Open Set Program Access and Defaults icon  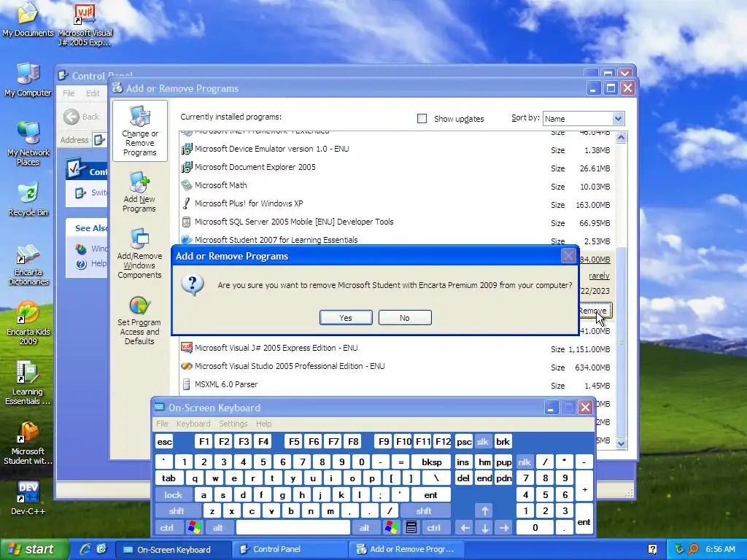click(x=139, y=320)
